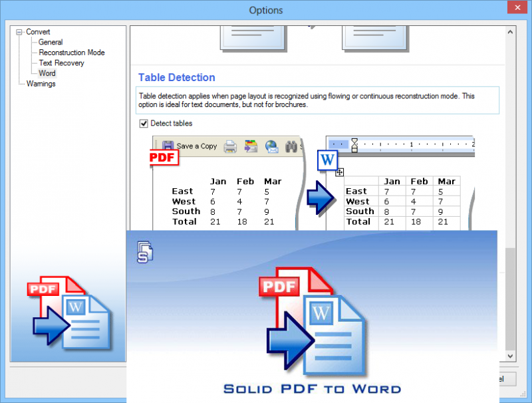Click the scrollbar down arrow
Image resolution: width=532 pixels, height=403 pixels.
click(x=510, y=356)
